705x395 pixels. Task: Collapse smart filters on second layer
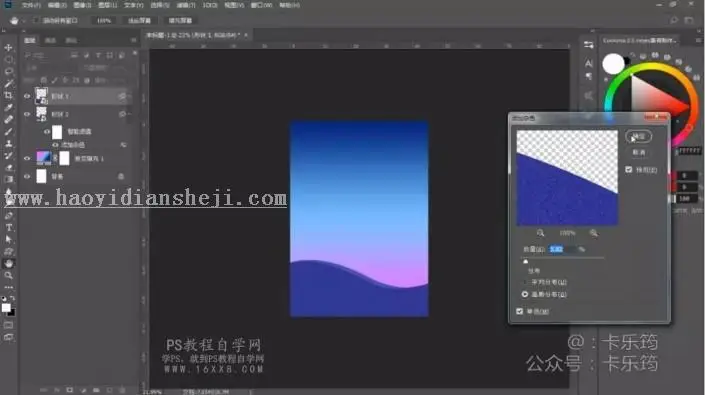pyautogui.click(x=129, y=114)
